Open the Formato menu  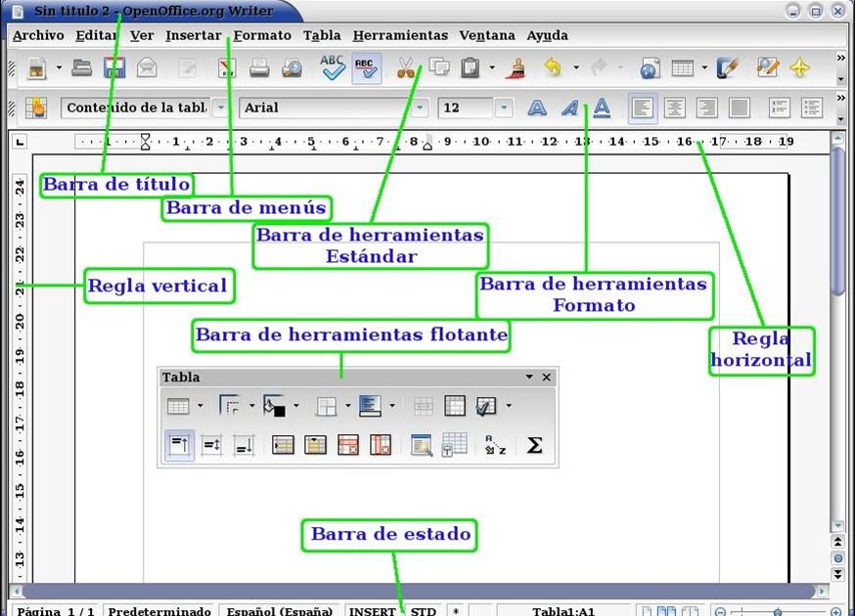(x=262, y=35)
